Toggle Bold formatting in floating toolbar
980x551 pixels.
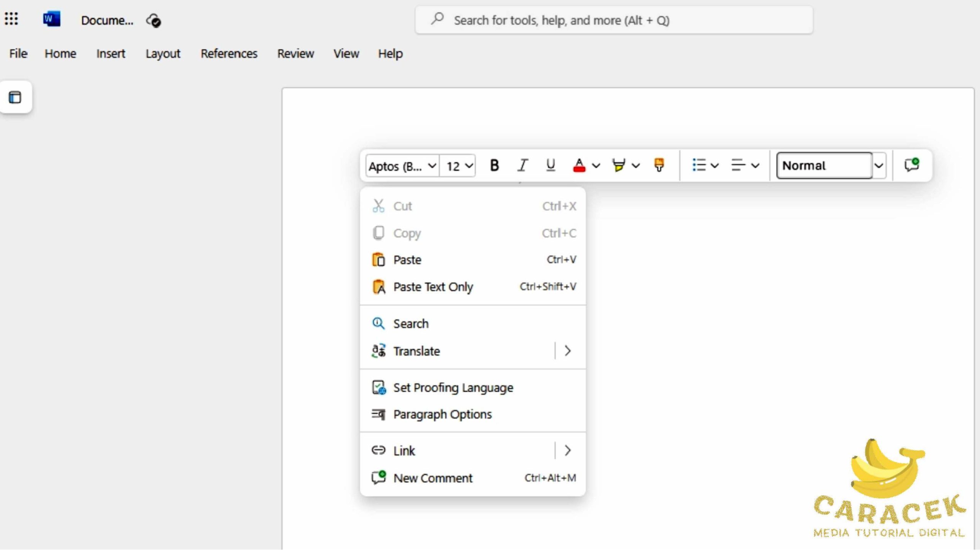point(494,165)
